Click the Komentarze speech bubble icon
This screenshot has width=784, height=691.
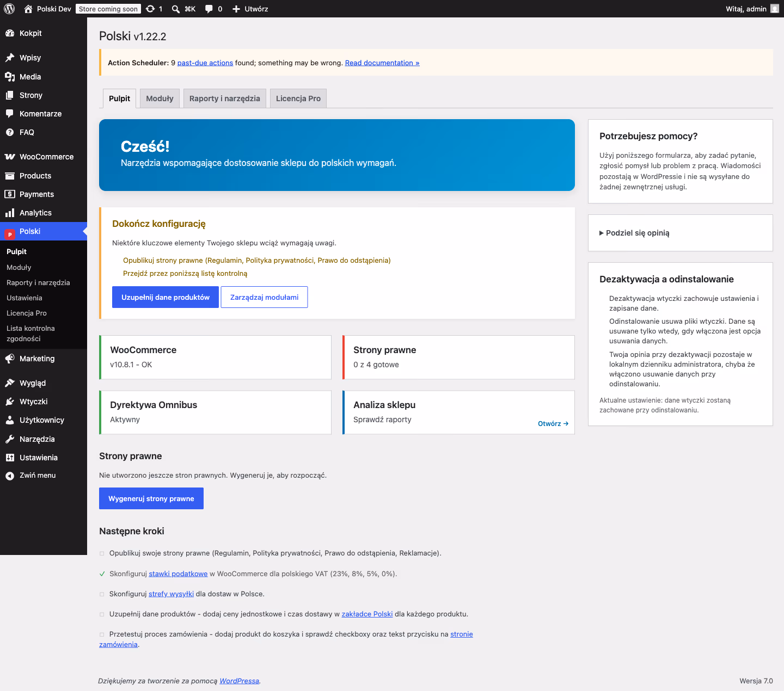[10, 114]
